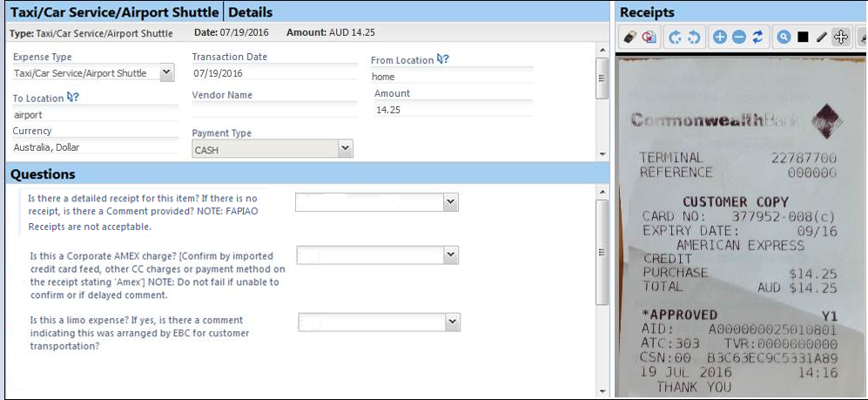Click the magnifier search icon
This screenshot has width=868, height=400.
click(x=784, y=37)
